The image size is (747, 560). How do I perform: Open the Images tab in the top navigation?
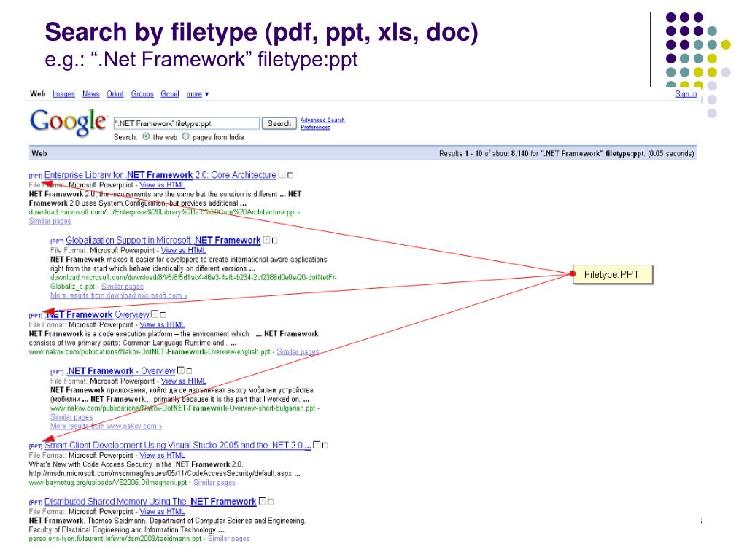coord(64,94)
